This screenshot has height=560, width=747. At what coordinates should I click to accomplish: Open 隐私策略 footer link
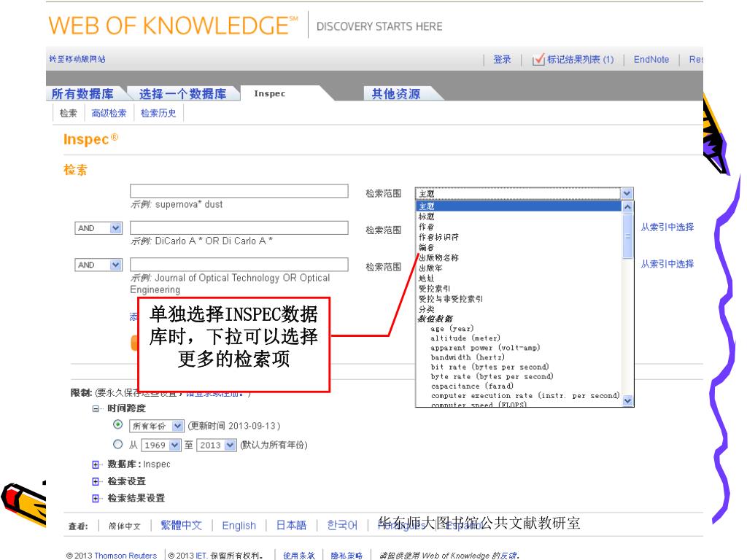click(x=347, y=555)
